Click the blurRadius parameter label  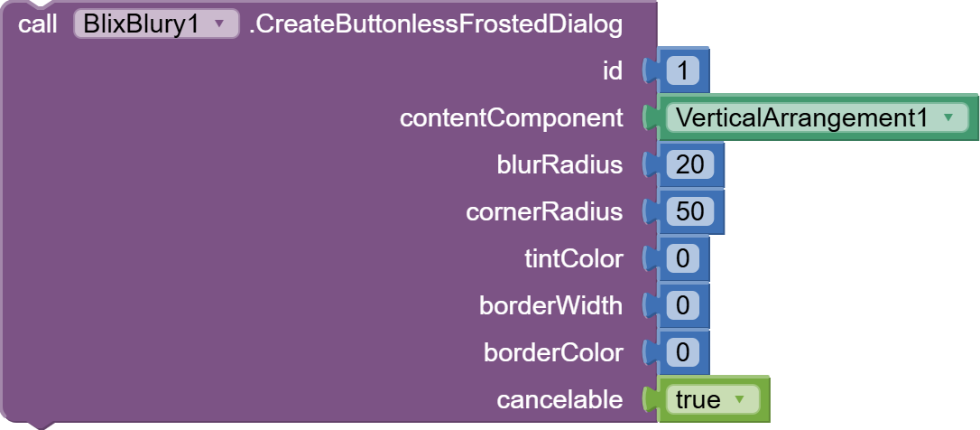point(560,164)
